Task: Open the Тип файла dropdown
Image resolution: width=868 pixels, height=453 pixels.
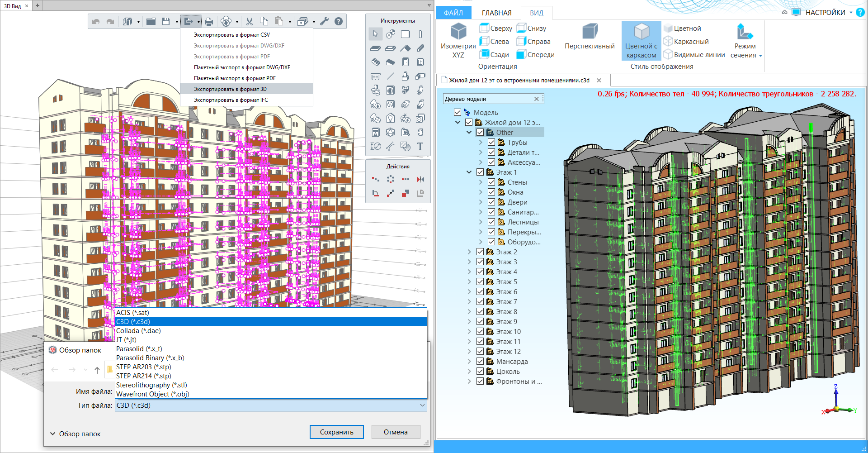Action: coord(422,405)
